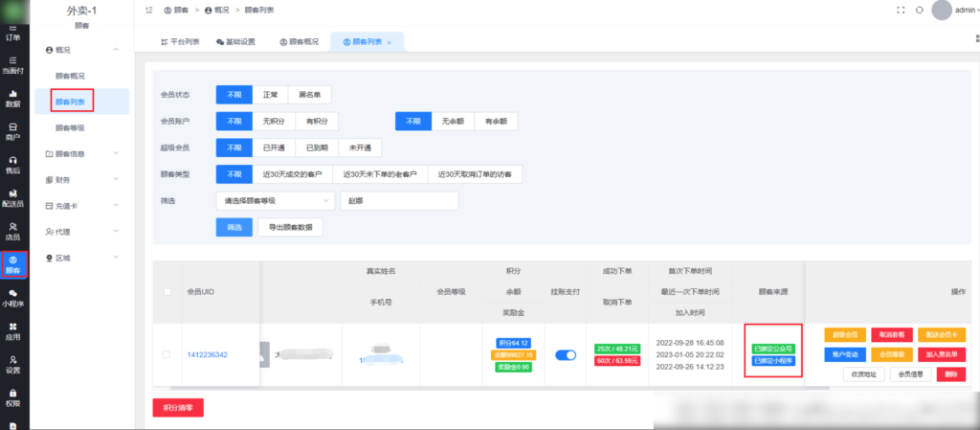The height and width of the screenshot is (430, 980).
Task: Toggle the 挂账支付 switch for member 1412236342
Action: [x=566, y=355]
